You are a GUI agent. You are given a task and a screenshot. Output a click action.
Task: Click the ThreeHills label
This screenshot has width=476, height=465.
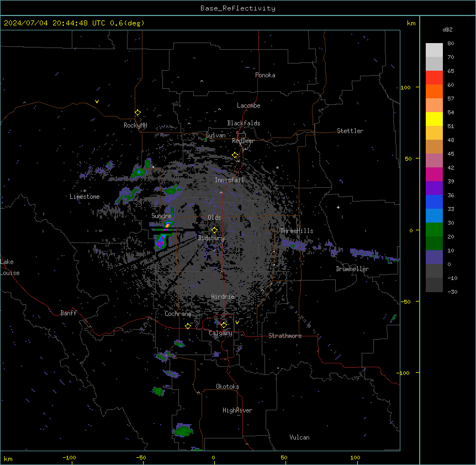297,231
